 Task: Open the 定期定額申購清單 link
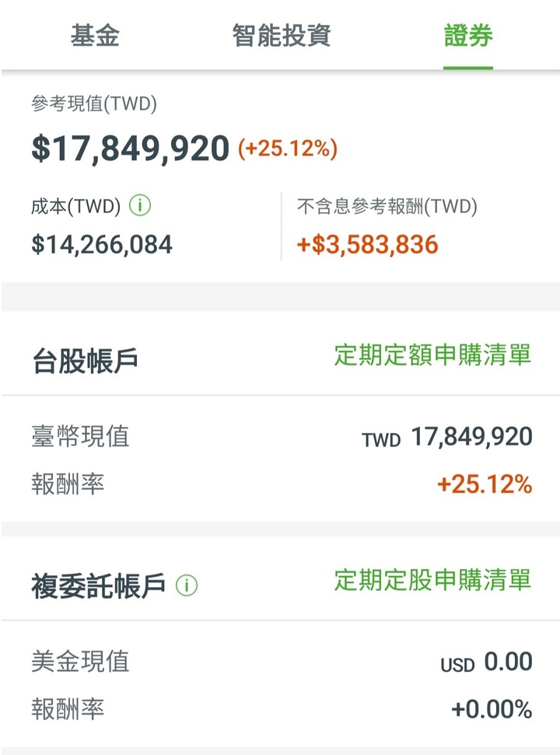tap(432, 355)
